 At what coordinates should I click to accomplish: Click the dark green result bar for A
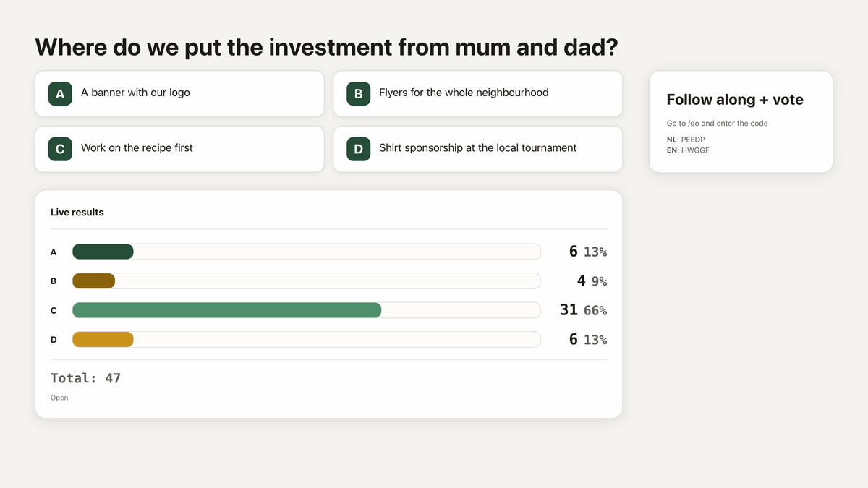103,252
